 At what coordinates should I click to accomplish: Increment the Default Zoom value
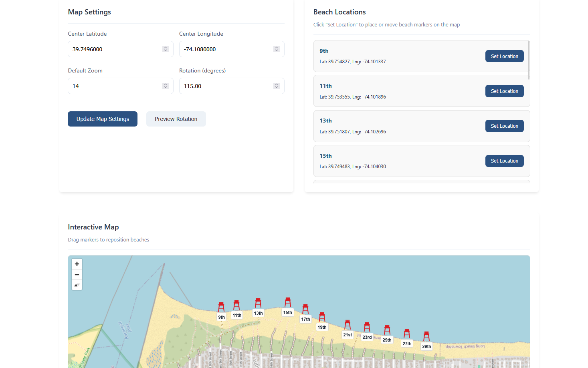(165, 84)
